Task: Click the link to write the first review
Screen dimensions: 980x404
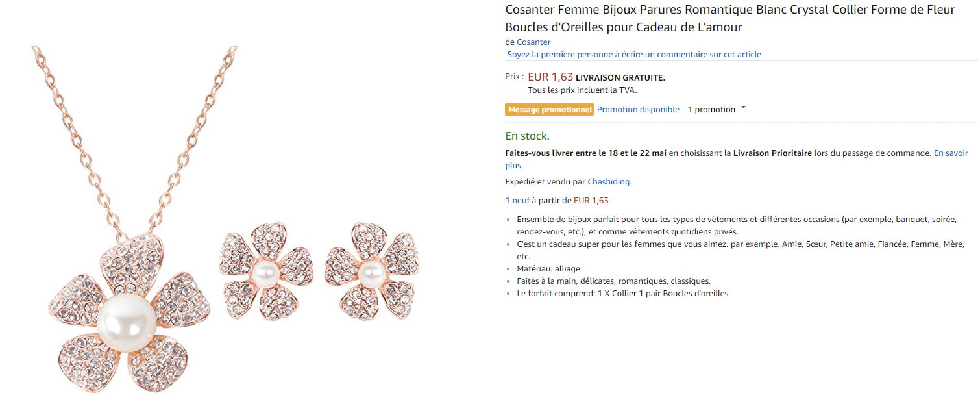Action: pos(634,55)
